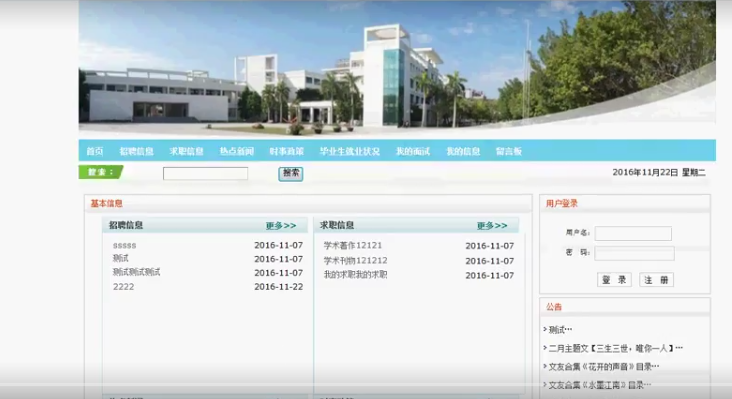Open 求职信息 navigation menu item
The height and width of the screenshot is (399, 732).
[x=186, y=151]
